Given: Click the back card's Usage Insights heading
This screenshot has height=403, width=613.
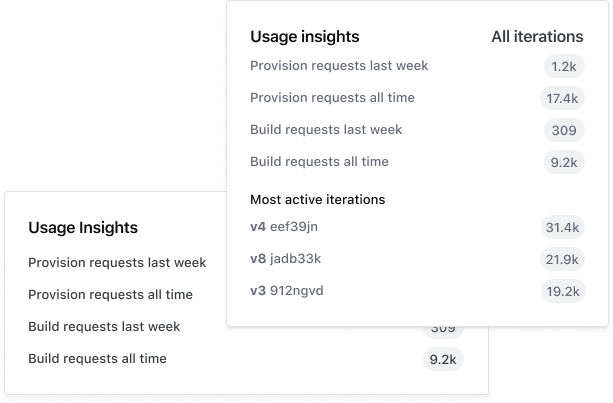Looking at the screenshot, I should pos(83,228).
